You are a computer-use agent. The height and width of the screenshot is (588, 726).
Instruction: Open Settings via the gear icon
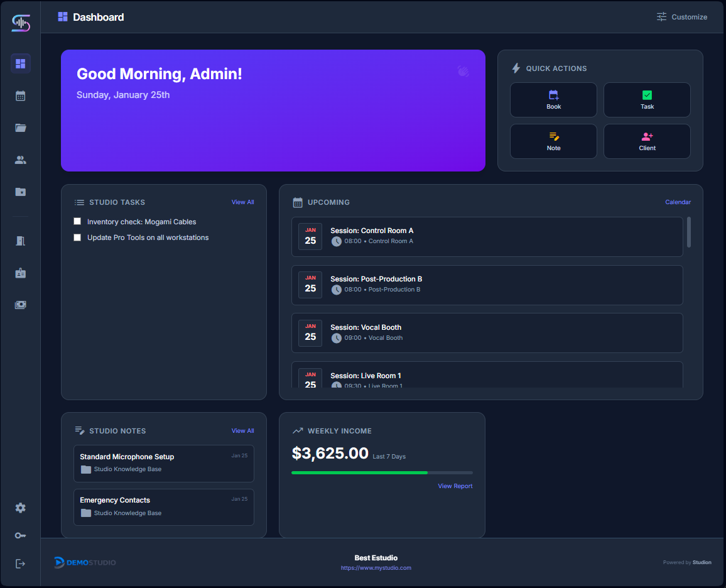(x=20, y=508)
